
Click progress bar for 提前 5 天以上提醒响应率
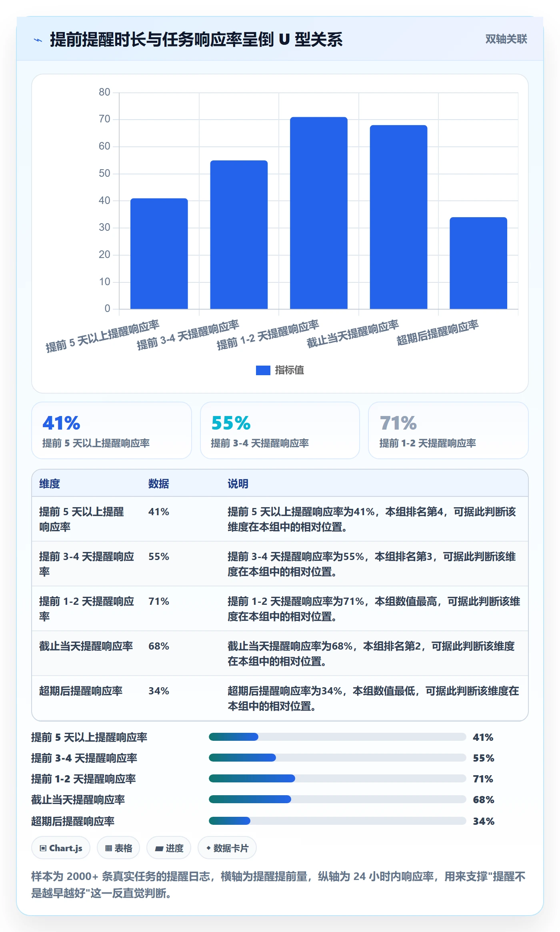[x=337, y=737]
